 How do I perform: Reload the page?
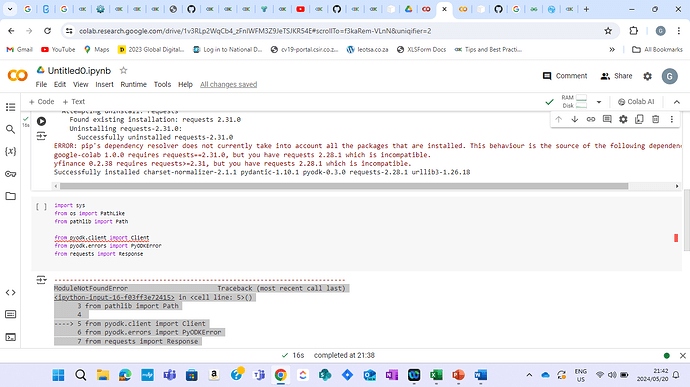(x=47, y=31)
